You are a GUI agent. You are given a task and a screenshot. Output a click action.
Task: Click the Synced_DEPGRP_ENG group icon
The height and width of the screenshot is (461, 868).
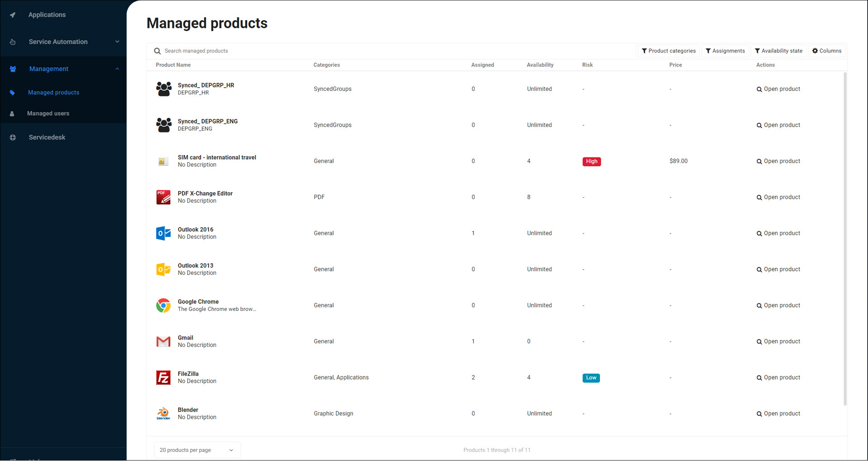pyautogui.click(x=164, y=125)
